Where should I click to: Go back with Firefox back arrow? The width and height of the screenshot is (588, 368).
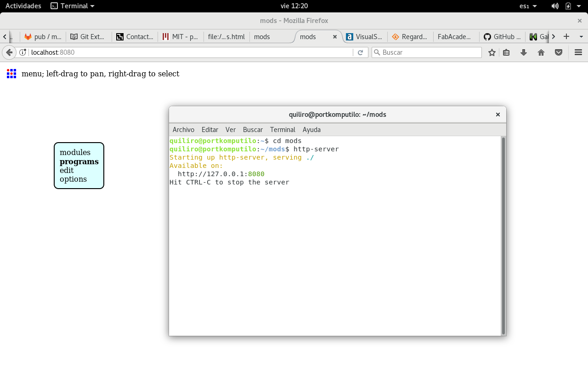click(x=9, y=52)
